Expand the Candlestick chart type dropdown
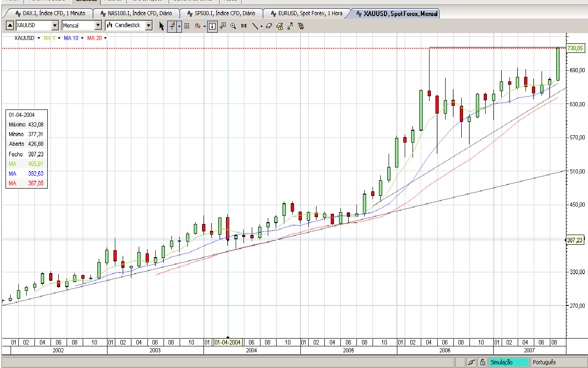The image size is (588, 368). coord(148,26)
